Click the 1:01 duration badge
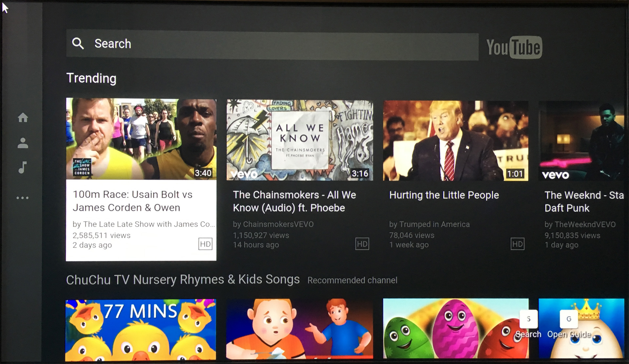Screen dimensions: 629x364 tap(515, 174)
